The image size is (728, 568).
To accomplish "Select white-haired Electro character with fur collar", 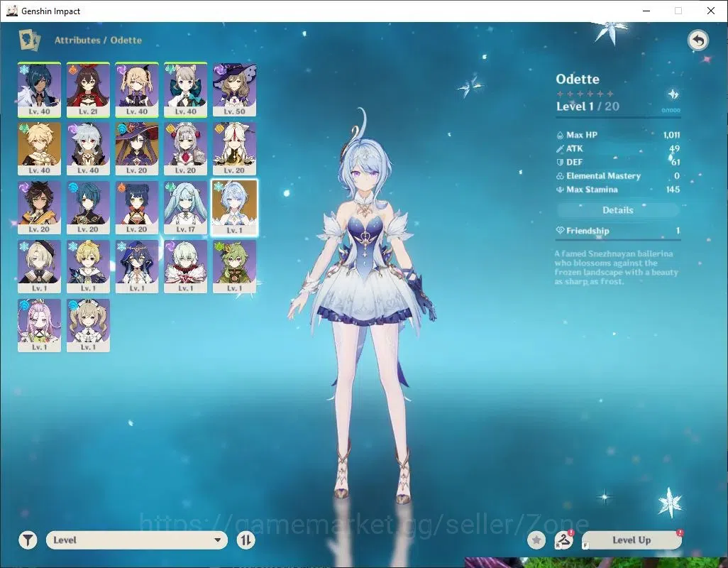I will 186,266.
